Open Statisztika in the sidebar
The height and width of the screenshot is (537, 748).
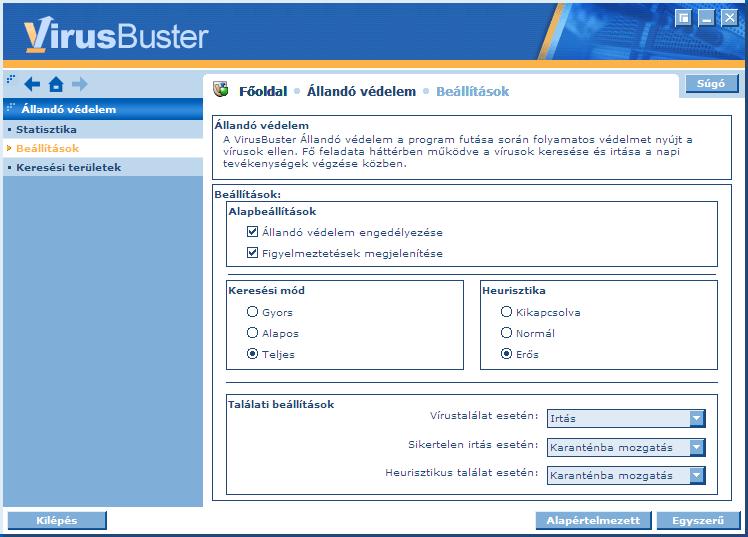[103, 129]
